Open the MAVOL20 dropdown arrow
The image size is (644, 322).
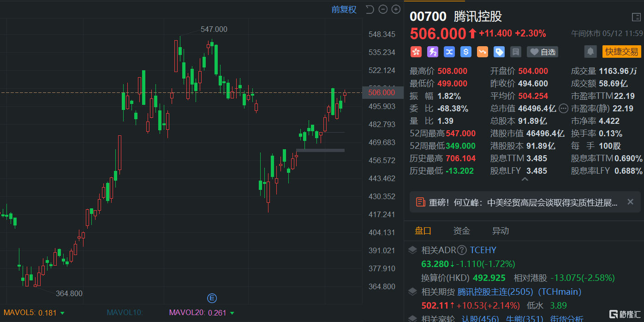click(232, 313)
